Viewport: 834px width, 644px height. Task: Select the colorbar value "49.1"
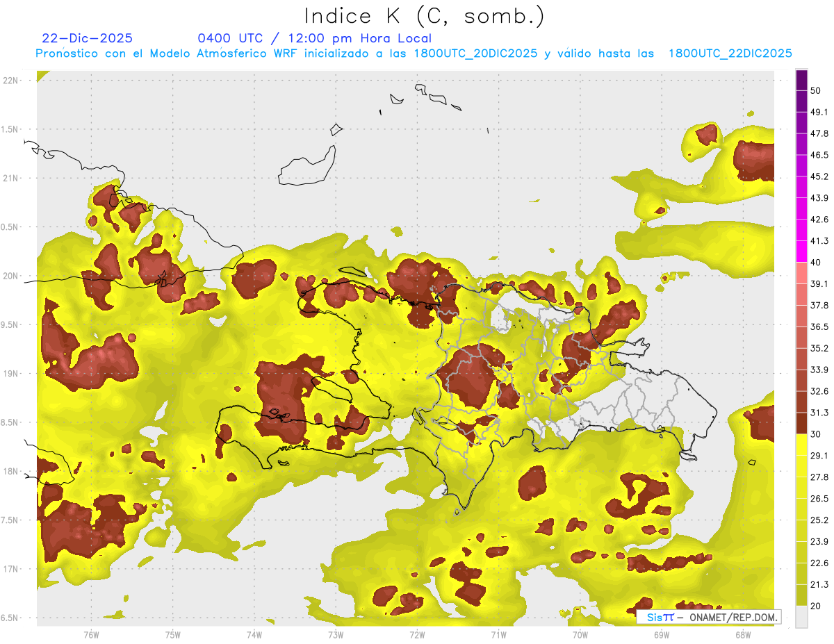pos(819,112)
